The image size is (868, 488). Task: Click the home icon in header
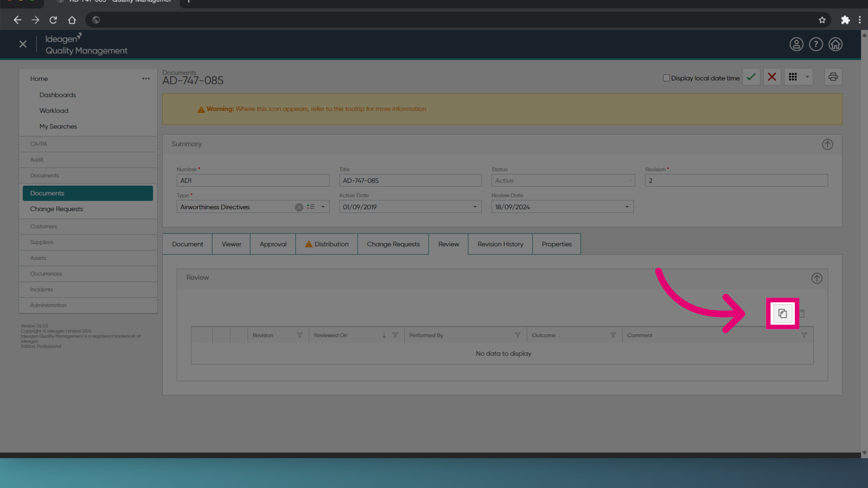pyautogui.click(x=835, y=44)
